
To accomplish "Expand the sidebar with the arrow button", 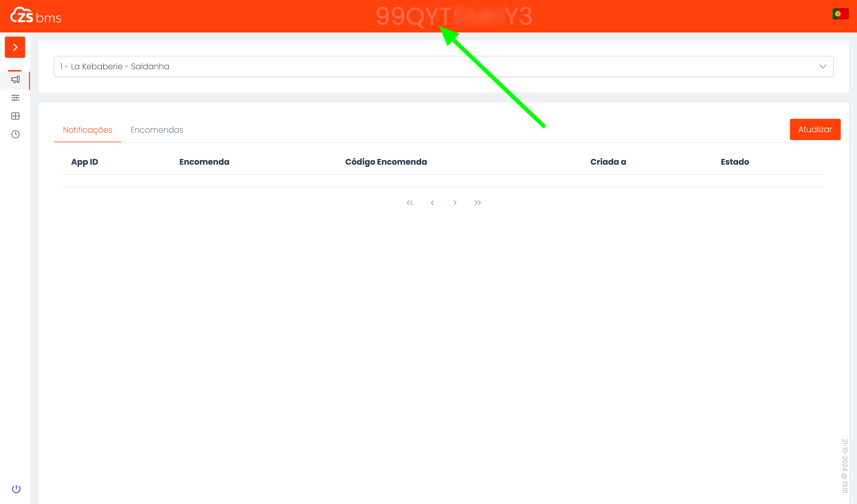I will (x=15, y=47).
